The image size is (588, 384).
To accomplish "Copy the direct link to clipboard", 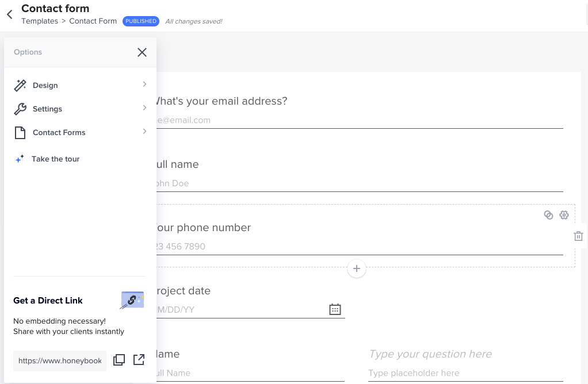I will coord(119,360).
